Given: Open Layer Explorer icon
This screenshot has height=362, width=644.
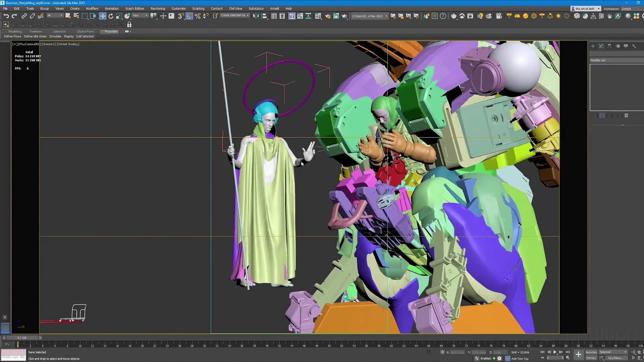Looking at the screenshot, I should (282, 16).
